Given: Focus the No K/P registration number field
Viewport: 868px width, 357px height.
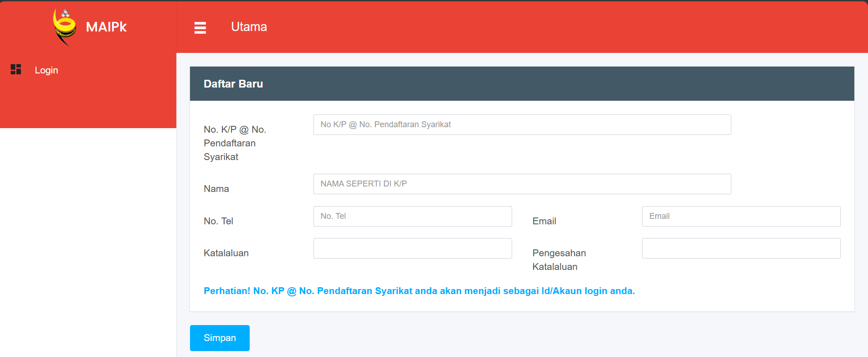Looking at the screenshot, I should pos(522,124).
